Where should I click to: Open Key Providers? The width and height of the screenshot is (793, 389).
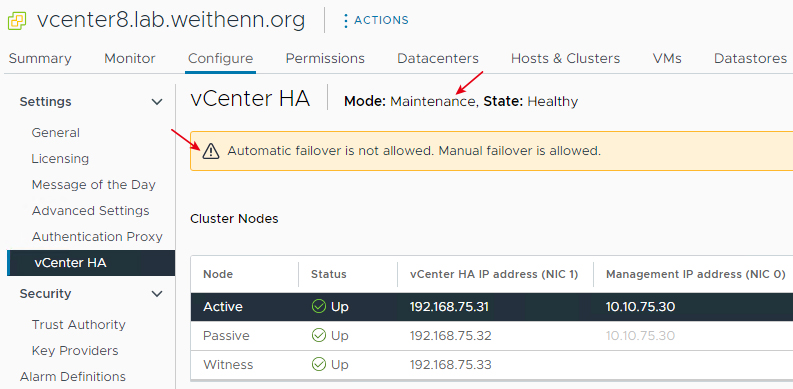pos(75,351)
